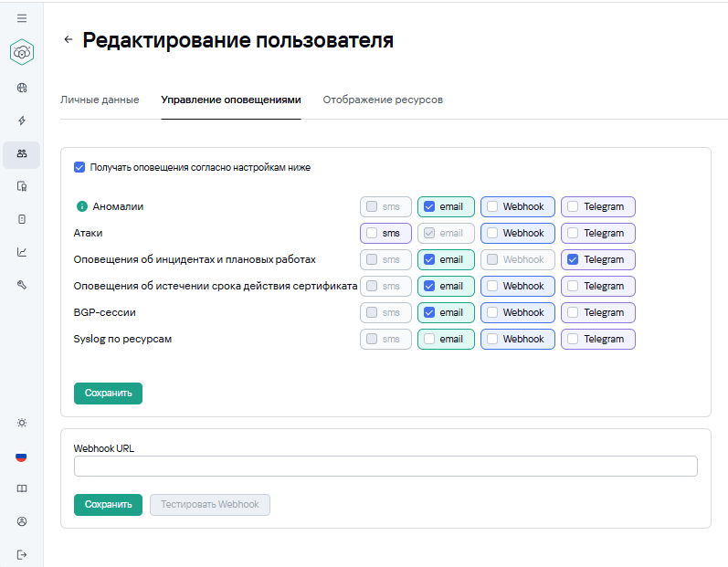Click the lightning bolt sidebar icon
This screenshot has width=728, height=567.
pos(22,121)
